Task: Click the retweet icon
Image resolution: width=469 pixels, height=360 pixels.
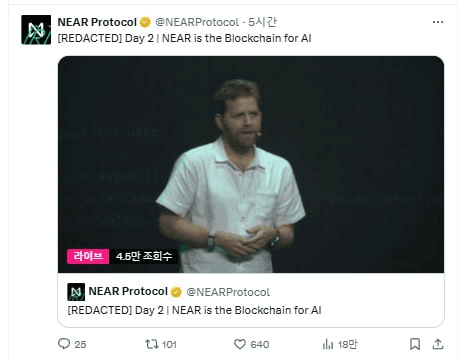Action: (152, 344)
